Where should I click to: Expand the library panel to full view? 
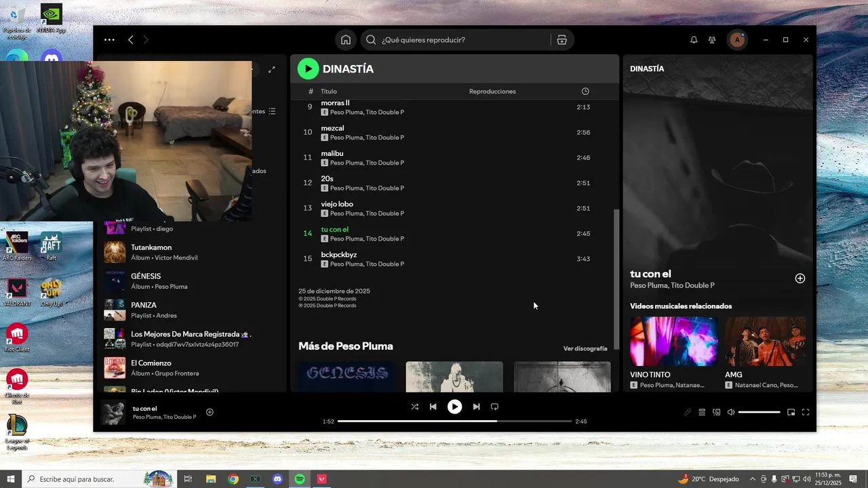point(272,69)
